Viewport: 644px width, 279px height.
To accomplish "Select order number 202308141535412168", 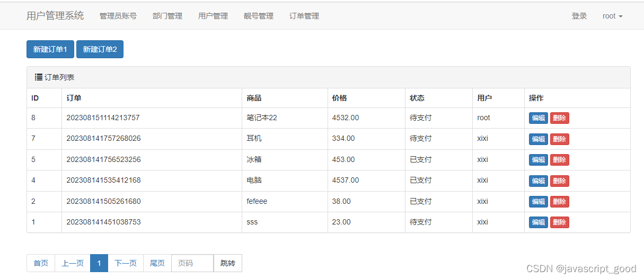I will (103, 180).
